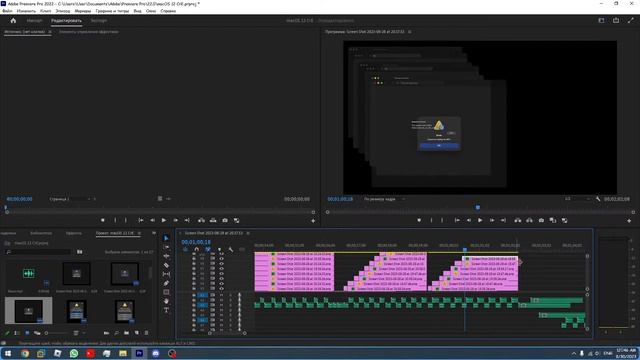Open Program panel menu beside title
The width and height of the screenshot is (640, 360).
[410, 31]
